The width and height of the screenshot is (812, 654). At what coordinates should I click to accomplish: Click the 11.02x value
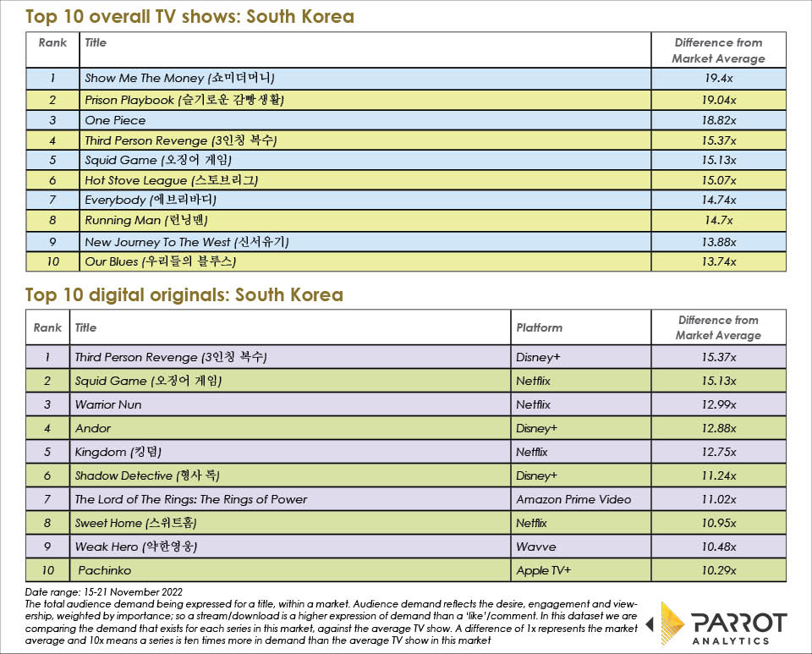coord(719,499)
